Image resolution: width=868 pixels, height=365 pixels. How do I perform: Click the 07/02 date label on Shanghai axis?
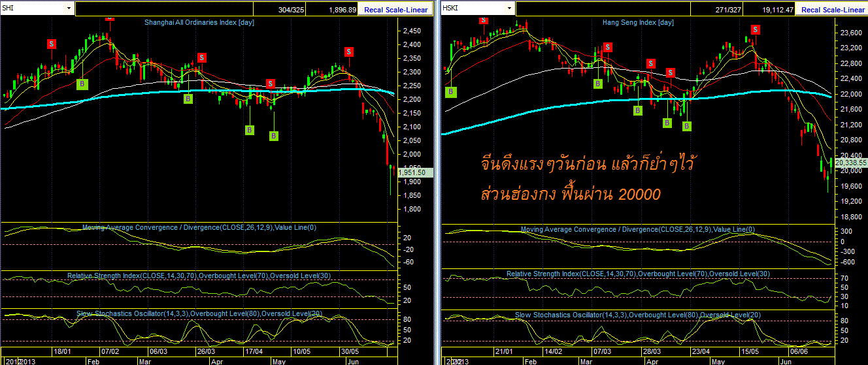[x=110, y=351]
